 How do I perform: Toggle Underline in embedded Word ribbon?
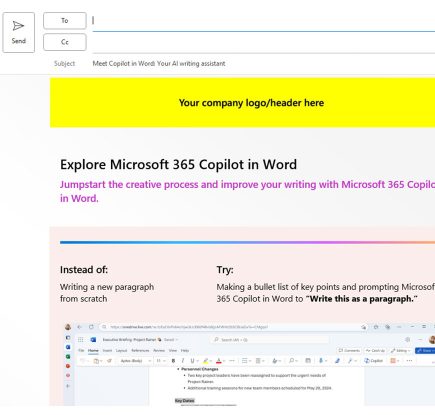(x=192, y=361)
